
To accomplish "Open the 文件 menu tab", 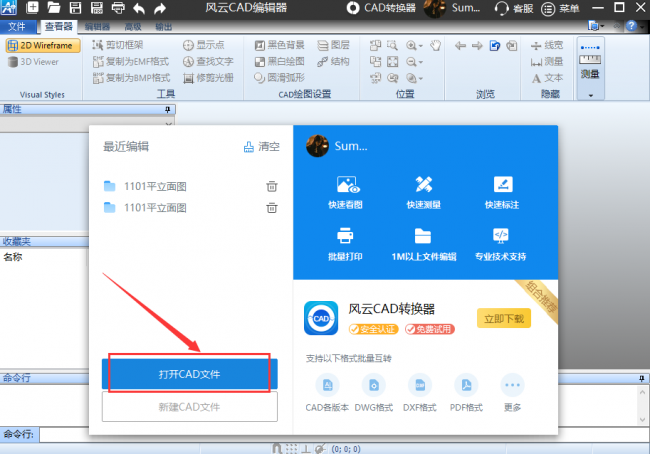I will pos(17,27).
